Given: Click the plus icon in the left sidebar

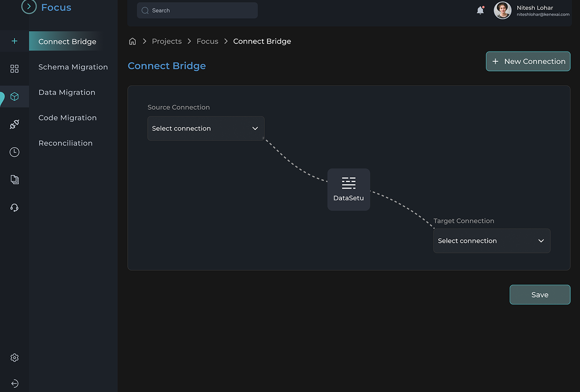Looking at the screenshot, I should click(x=15, y=41).
